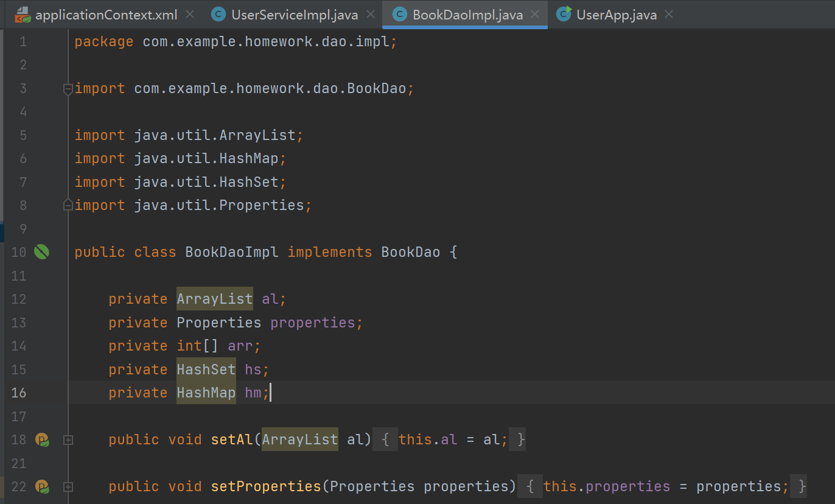Click the property gutter icon on line 22

[42, 486]
